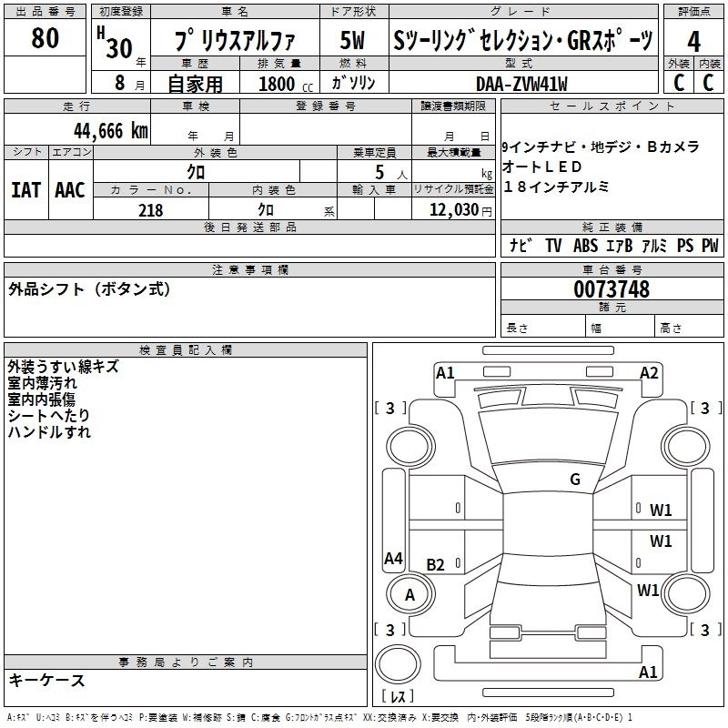
Task: Select spare tire circle above レス
Action: [x=398, y=664]
